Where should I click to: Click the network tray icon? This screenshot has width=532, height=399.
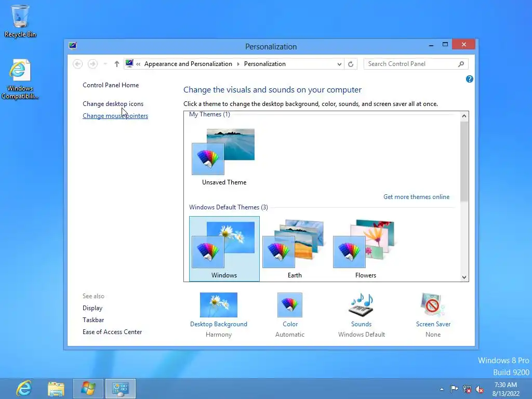467,389
